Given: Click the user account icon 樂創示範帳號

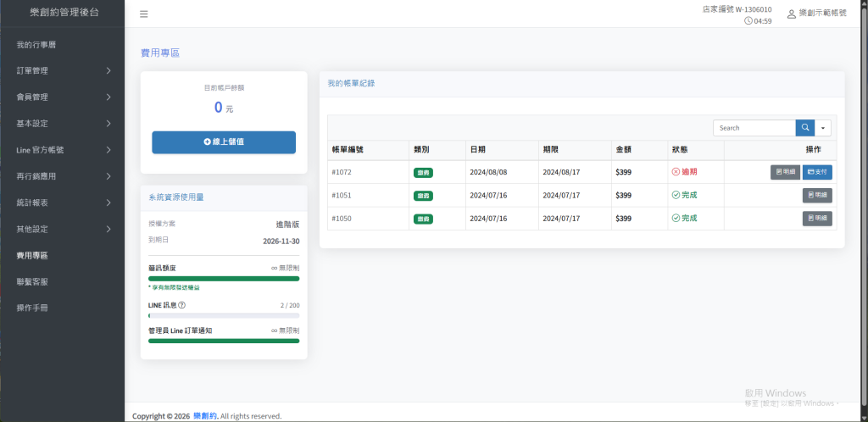Looking at the screenshot, I should point(791,14).
